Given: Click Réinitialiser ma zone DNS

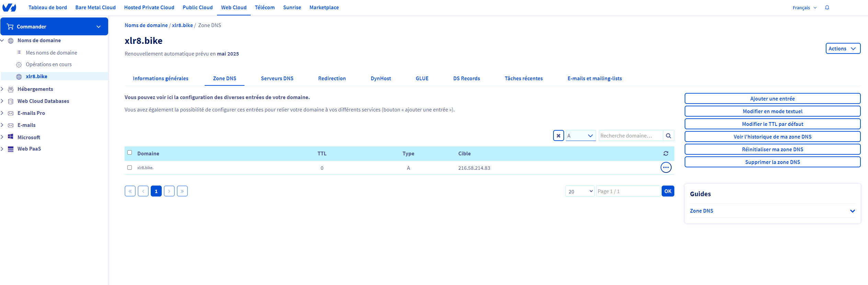Looking at the screenshot, I should click(772, 150).
